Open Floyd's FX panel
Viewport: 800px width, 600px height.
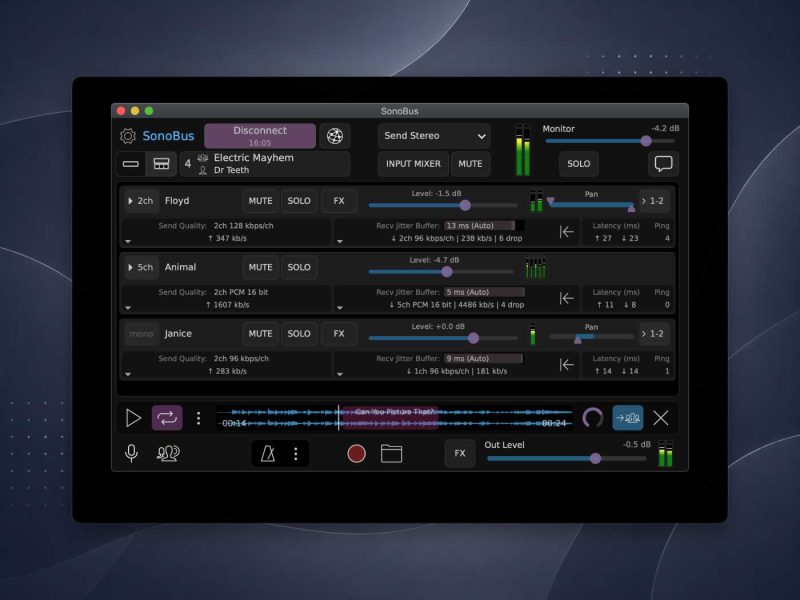pos(339,201)
